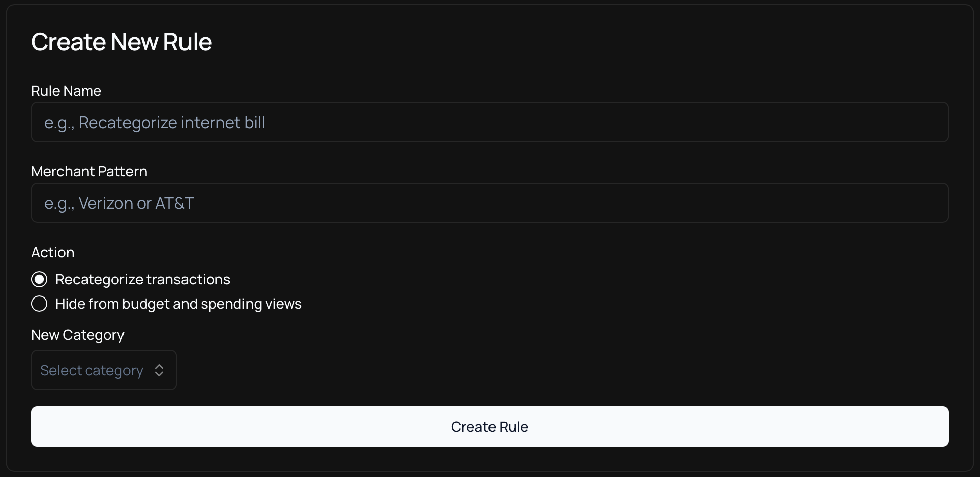The image size is (980, 477).
Task: Click the up-down chevron icon in category selector
Action: [x=159, y=370]
